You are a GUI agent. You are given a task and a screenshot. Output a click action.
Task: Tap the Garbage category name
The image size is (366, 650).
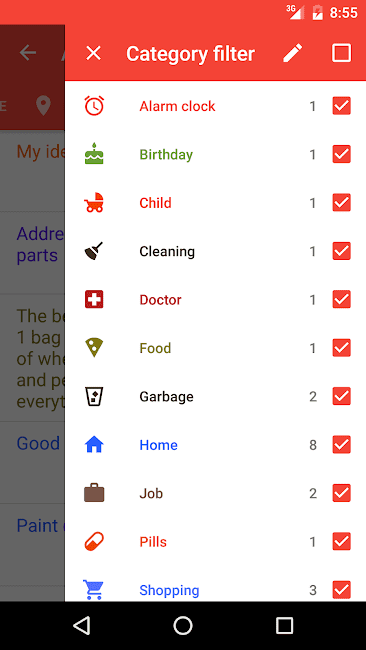(166, 397)
